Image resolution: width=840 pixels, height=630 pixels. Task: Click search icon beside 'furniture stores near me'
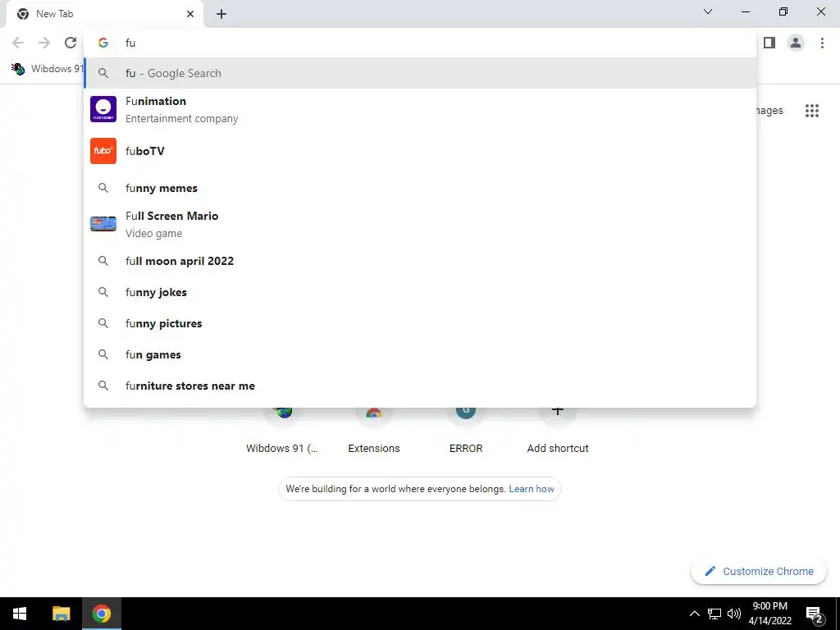[x=103, y=386]
